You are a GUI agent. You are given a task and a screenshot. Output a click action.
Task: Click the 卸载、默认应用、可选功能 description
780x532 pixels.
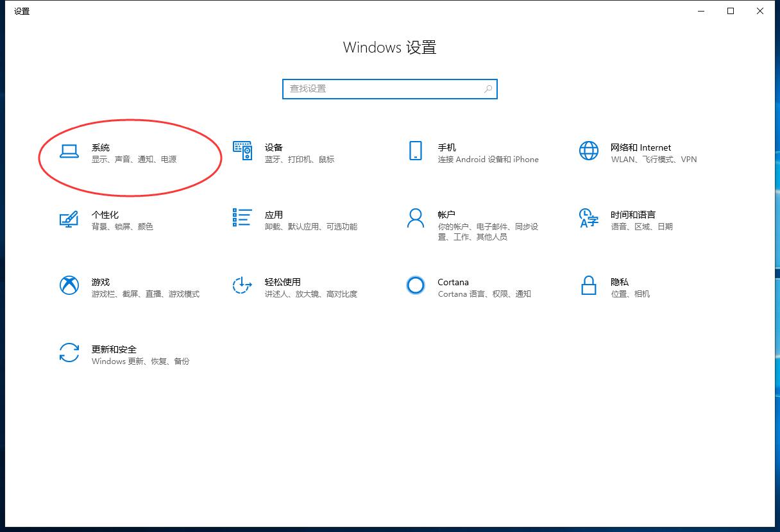(x=311, y=227)
